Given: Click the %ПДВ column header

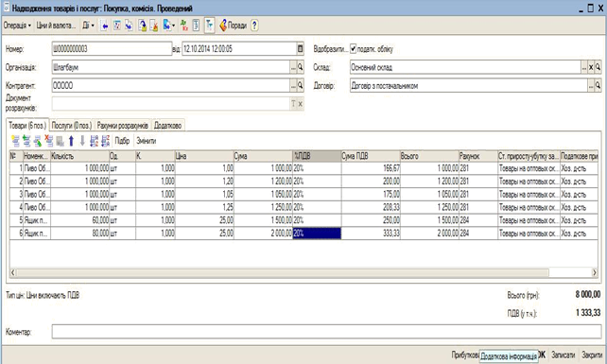Looking at the screenshot, I should (317, 156).
